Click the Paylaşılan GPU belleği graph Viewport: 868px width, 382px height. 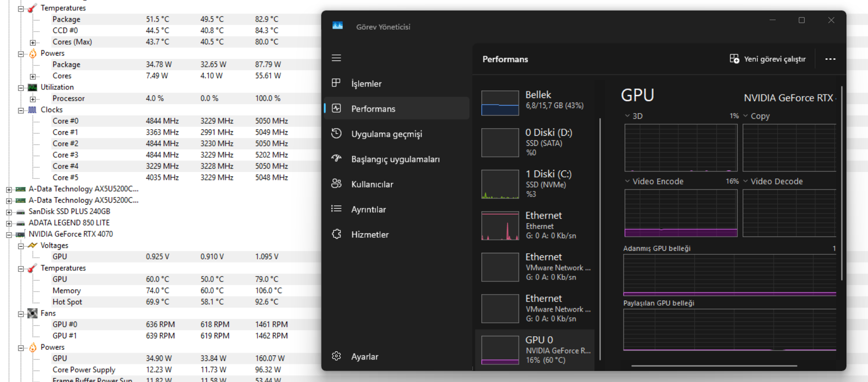pos(729,330)
